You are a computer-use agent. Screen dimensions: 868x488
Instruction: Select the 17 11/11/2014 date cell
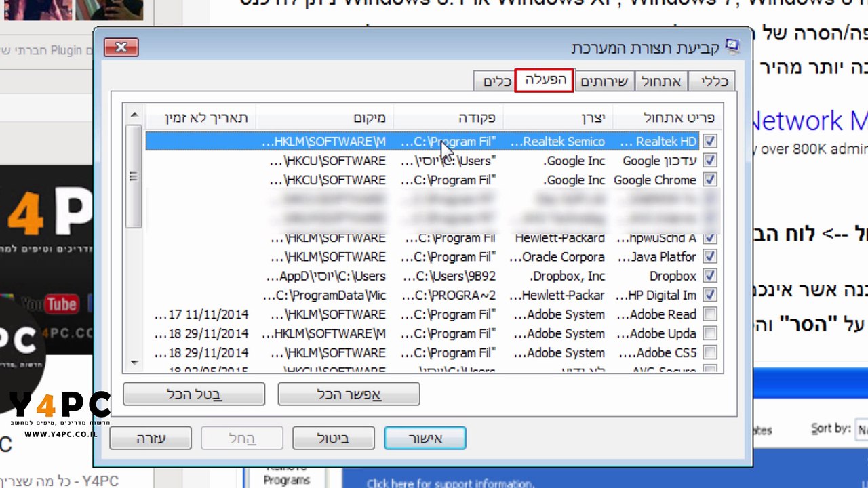pyautogui.click(x=201, y=314)
